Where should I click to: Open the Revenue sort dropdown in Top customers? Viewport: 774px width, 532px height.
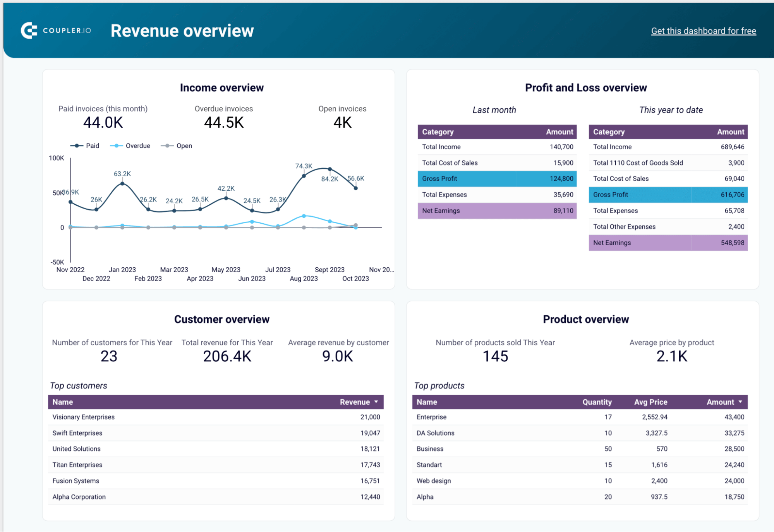376,402
